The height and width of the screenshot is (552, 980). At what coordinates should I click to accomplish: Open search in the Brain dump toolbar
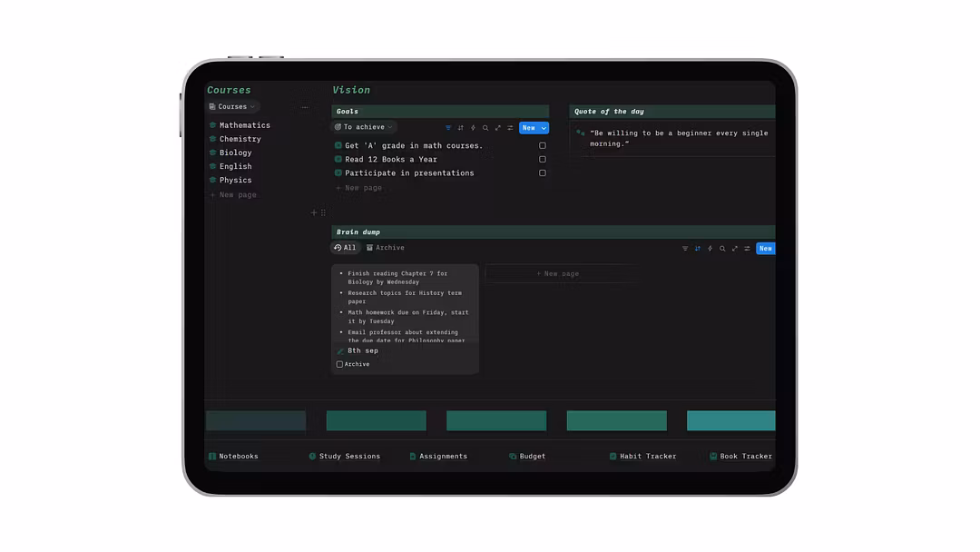(722, 249)
